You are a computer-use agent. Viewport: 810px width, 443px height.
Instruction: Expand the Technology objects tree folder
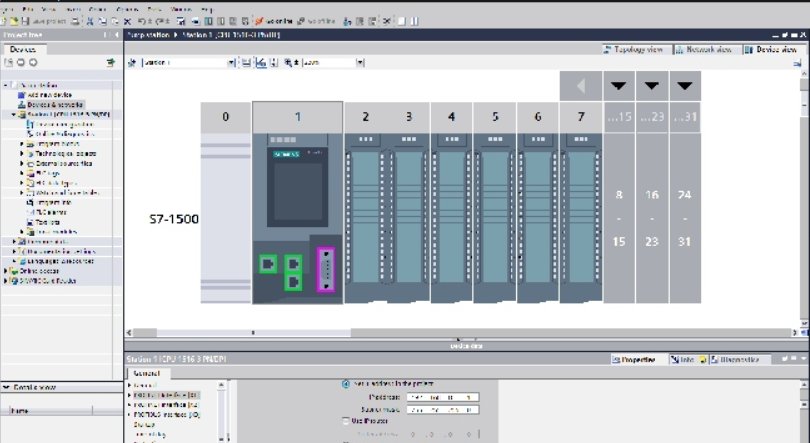click(x=22, y=153)
